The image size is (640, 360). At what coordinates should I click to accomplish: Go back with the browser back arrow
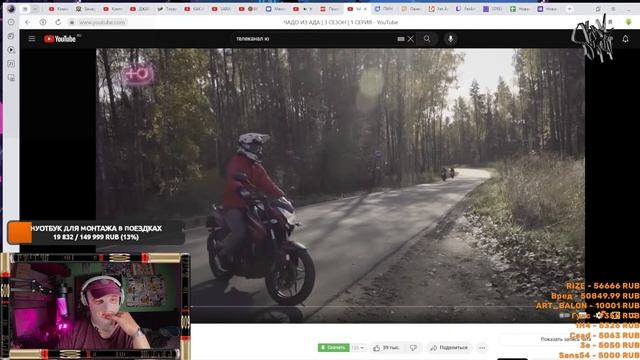click(27, 22)
